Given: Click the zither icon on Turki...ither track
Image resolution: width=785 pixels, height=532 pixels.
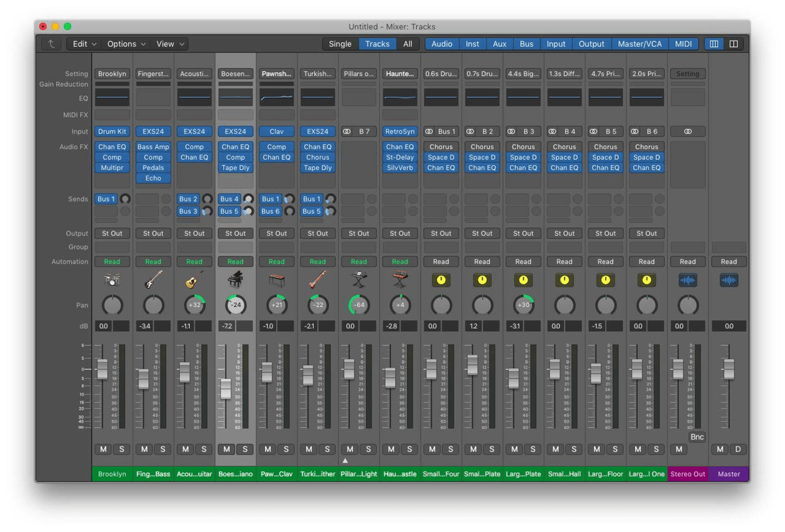Looking at the screenshot, I should coord(318,280).
